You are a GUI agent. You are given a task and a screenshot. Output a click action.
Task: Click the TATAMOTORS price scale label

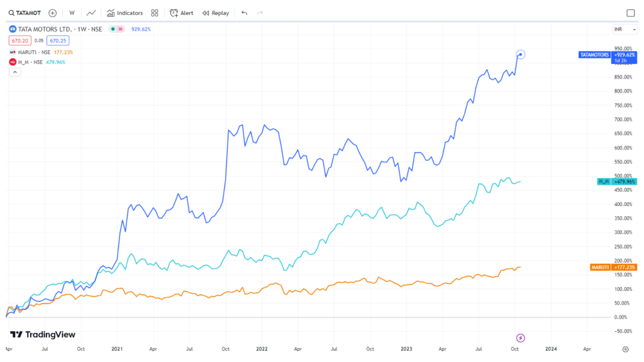tap(594, 55)
